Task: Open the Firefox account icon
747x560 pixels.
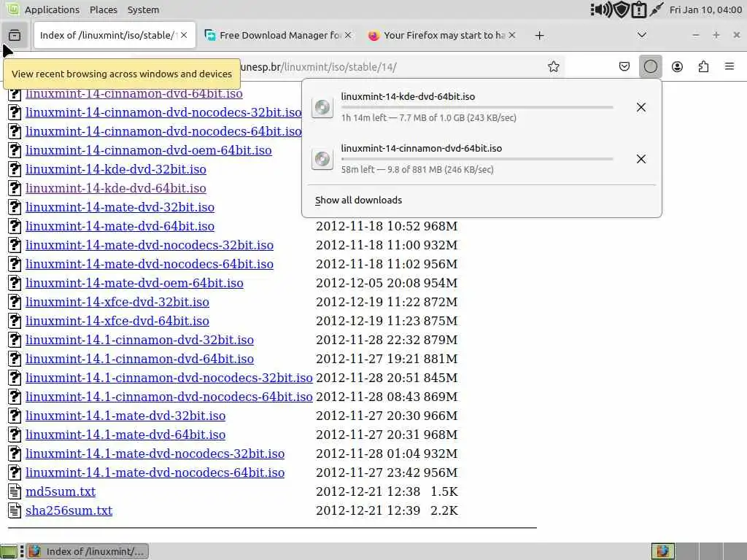Action: coord(677,66)
